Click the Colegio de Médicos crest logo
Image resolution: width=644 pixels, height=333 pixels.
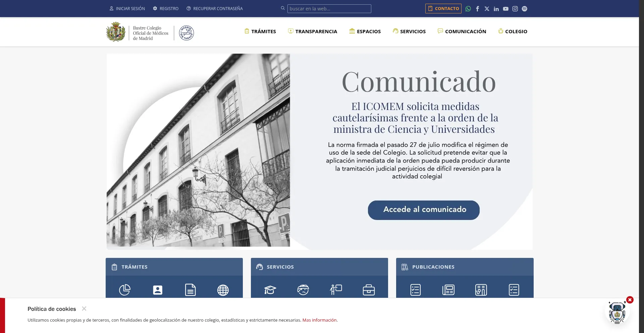coord(116,32)
